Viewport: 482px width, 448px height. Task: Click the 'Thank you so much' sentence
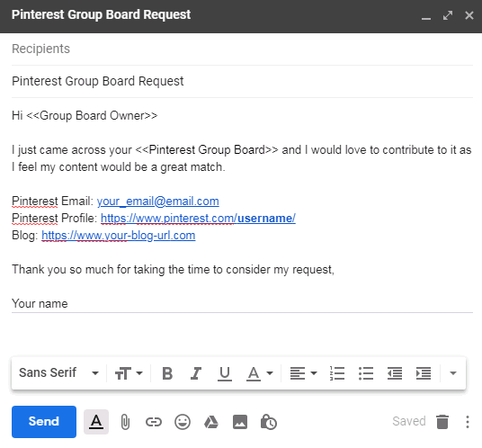point(173,270)
